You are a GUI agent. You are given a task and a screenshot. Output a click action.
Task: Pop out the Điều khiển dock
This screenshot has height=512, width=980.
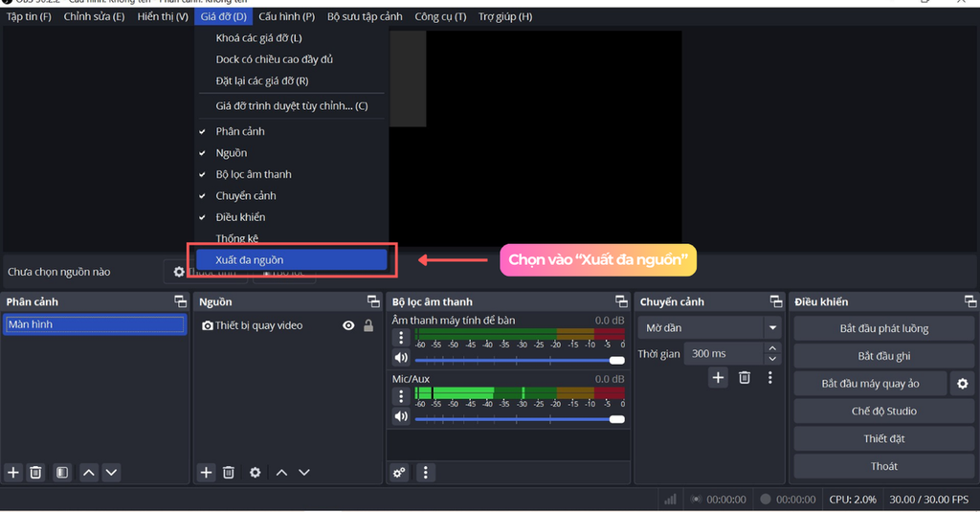point(970,301)
